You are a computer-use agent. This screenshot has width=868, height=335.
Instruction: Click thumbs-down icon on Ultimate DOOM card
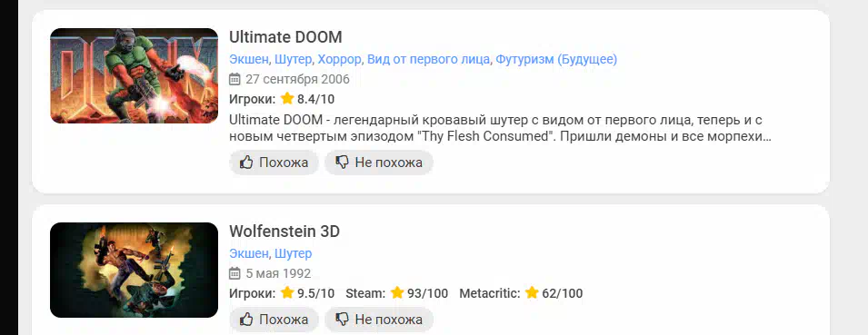342,163
